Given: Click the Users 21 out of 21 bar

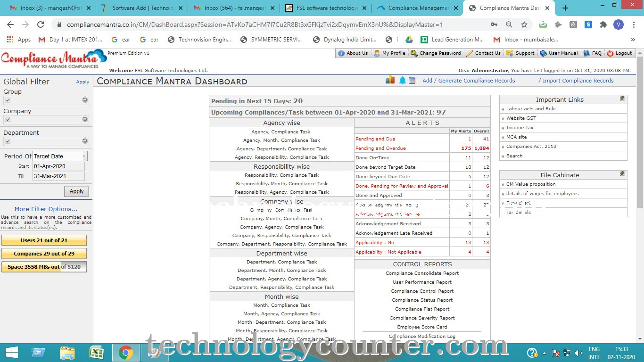Looking at the screenshot, I should (x=44, y=240).
